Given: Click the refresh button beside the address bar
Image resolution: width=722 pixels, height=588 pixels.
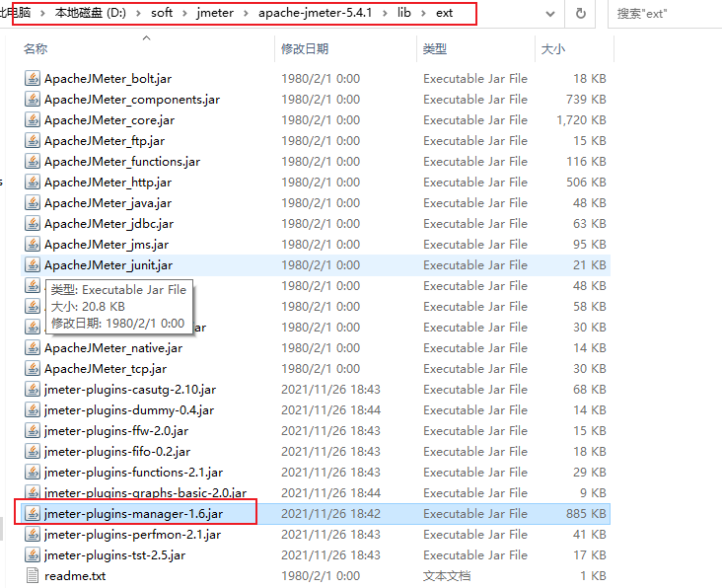Looking at the screenshot, I should point(581,14).
